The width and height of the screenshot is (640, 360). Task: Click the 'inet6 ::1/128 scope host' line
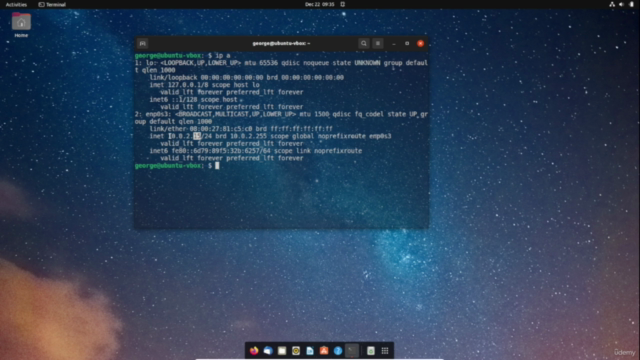coord(193,100)
